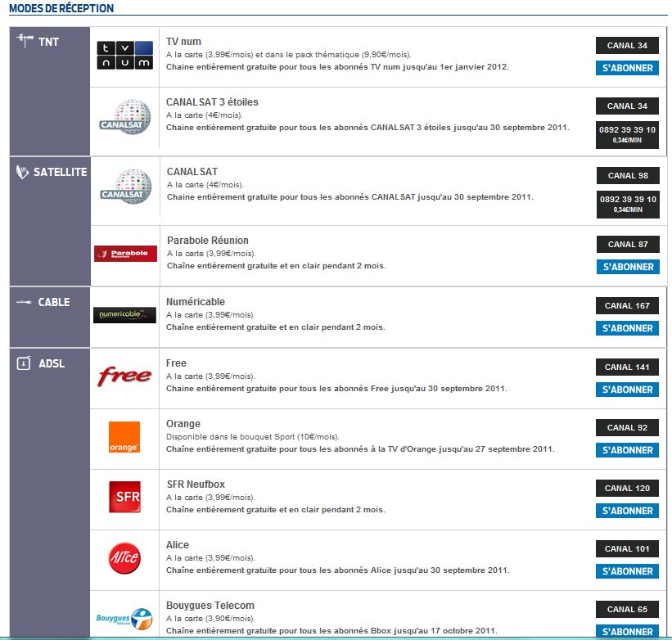This screenshot has width=672, height=640.
Task: Click the CANAL 87 badge
Action: pos(628,244)
